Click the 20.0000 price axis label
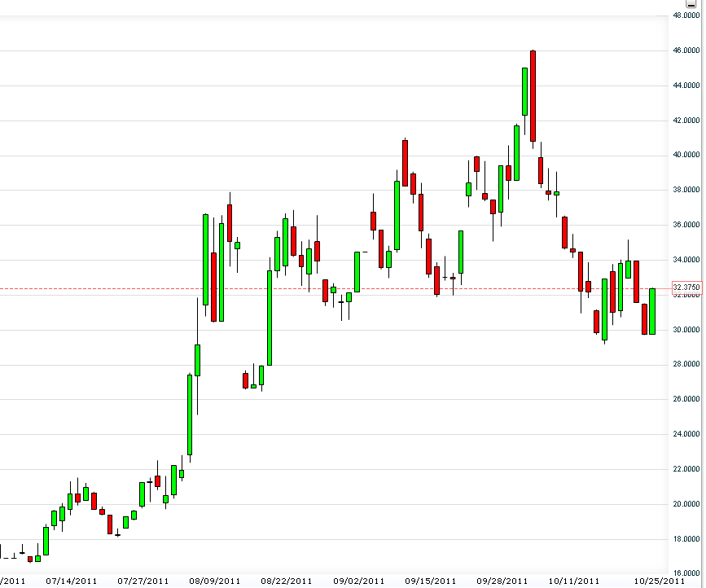This screenshot has height=588, width=706. 686,504
